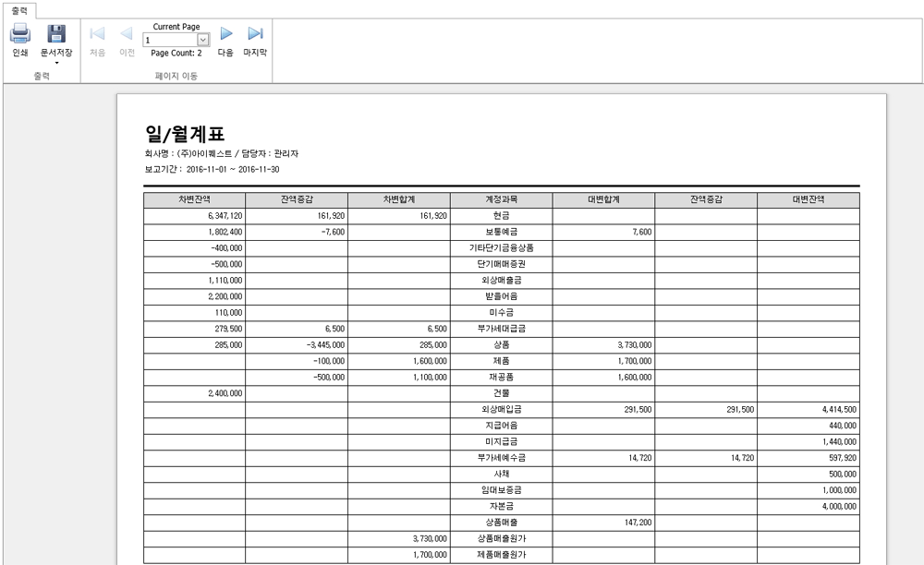Click the 처음 first page icon
924x565 pixels.
pos(97,35)
